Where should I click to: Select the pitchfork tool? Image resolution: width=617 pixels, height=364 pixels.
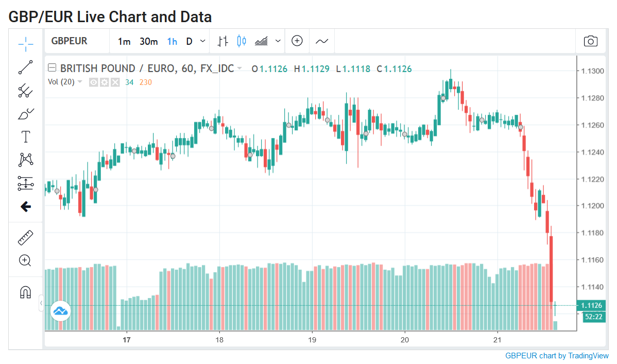[26, 91]
